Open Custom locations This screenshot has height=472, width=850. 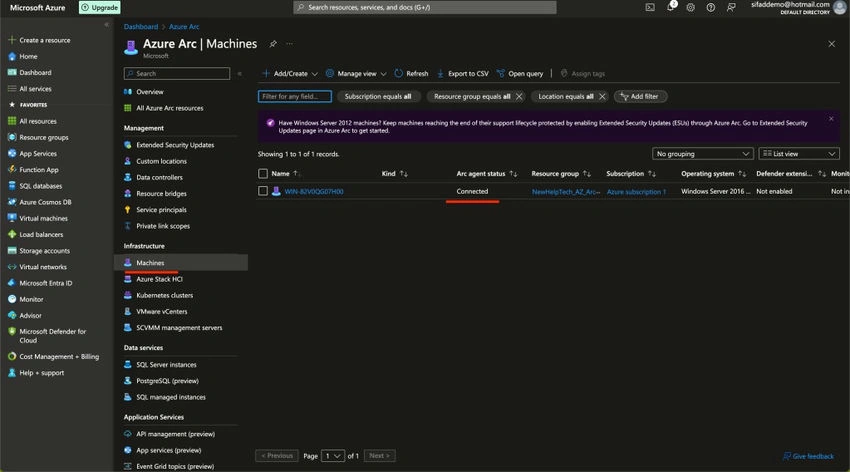[x=162, y=161]
